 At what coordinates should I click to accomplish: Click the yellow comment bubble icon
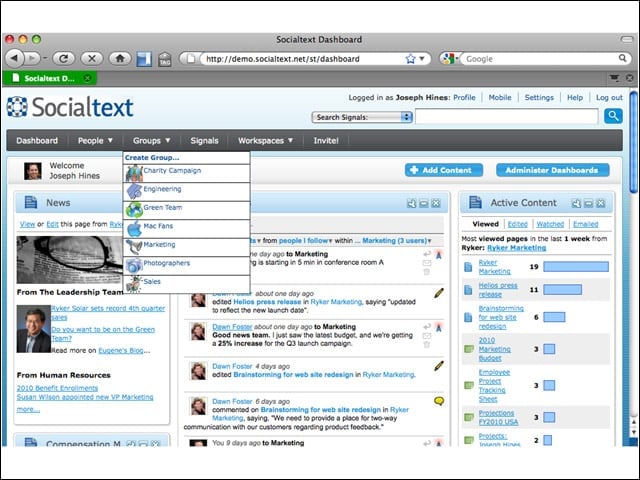coord(439,401)
